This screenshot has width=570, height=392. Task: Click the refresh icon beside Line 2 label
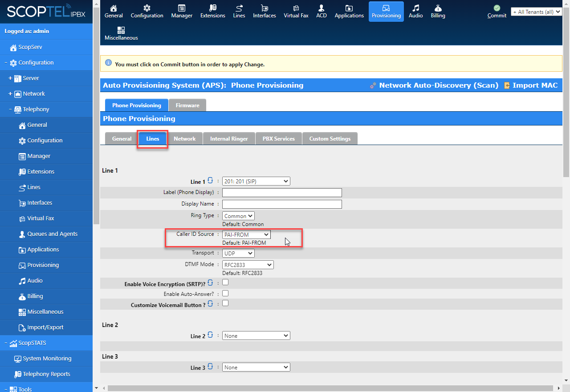click(211, 335)
